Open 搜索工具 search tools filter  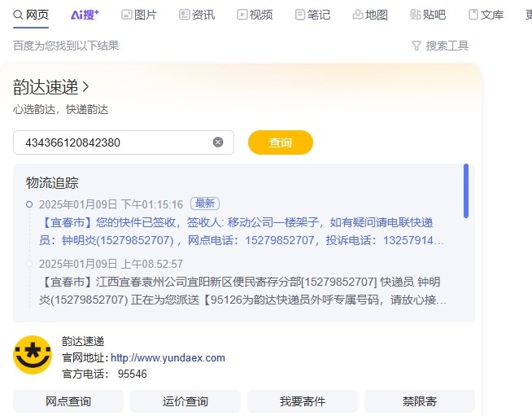[x=440, y=46]
